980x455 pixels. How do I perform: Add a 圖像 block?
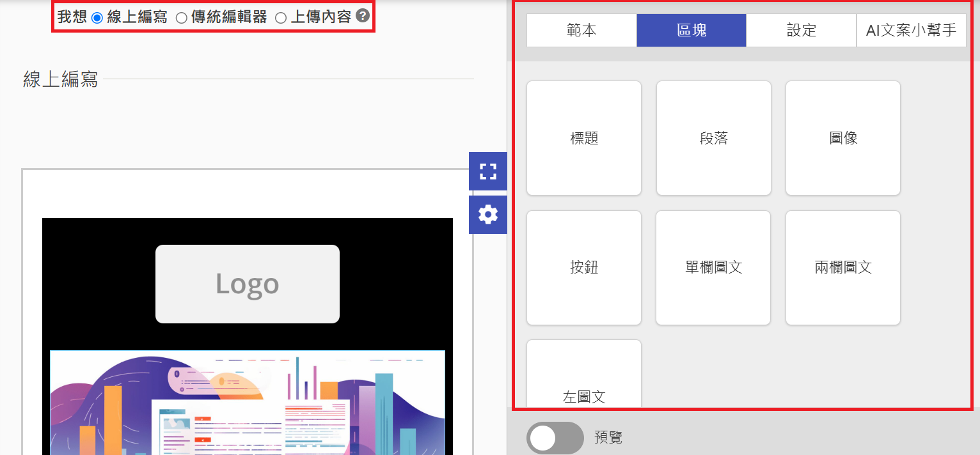[x=843, y=138]
